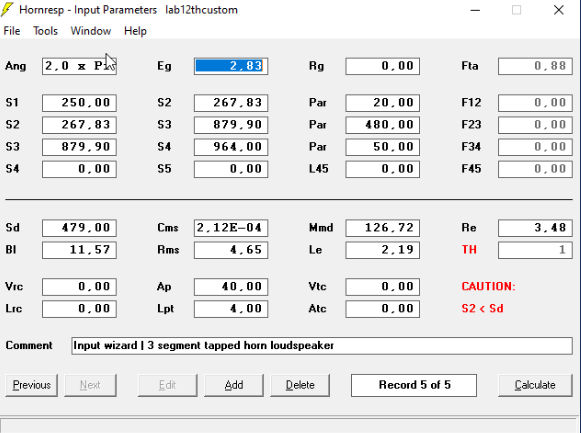Select the Eg field with value 2,83

(231, 66)
